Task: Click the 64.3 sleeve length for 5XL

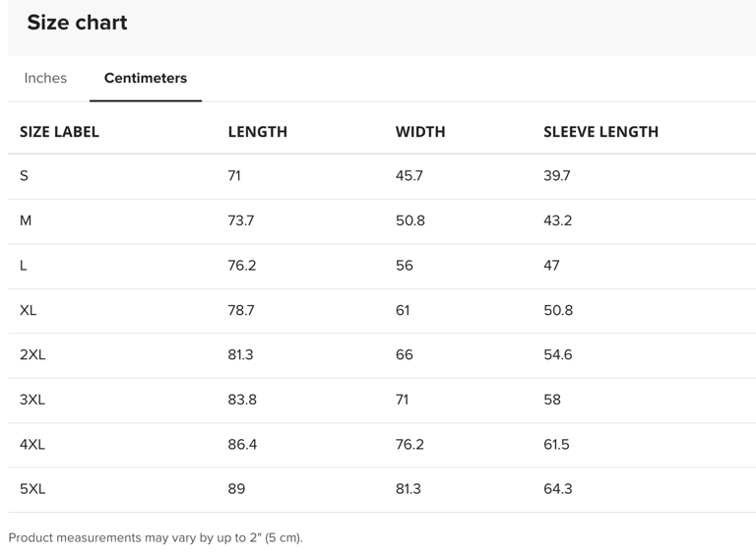Action: tap(557, 488)
